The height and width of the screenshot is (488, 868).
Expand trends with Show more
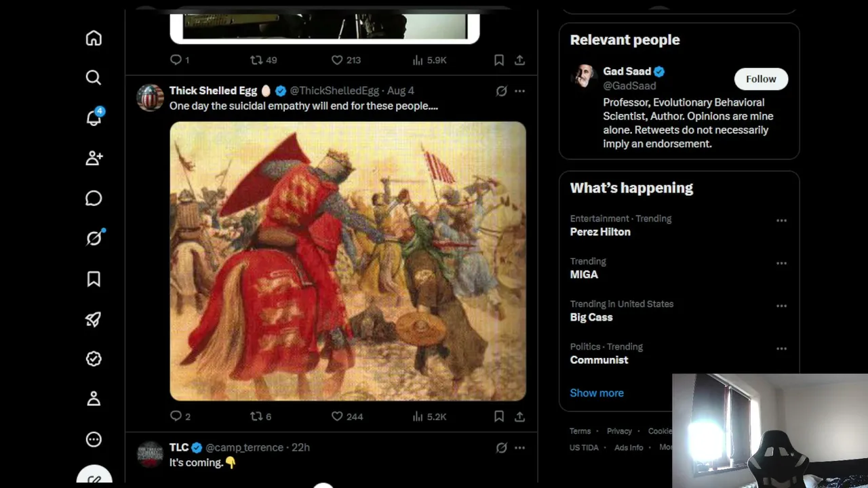[597, 392]
